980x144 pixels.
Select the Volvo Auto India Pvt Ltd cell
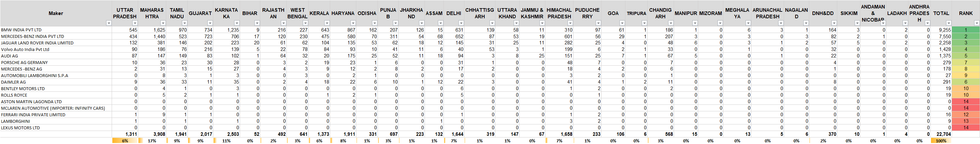tap(56, 49)
